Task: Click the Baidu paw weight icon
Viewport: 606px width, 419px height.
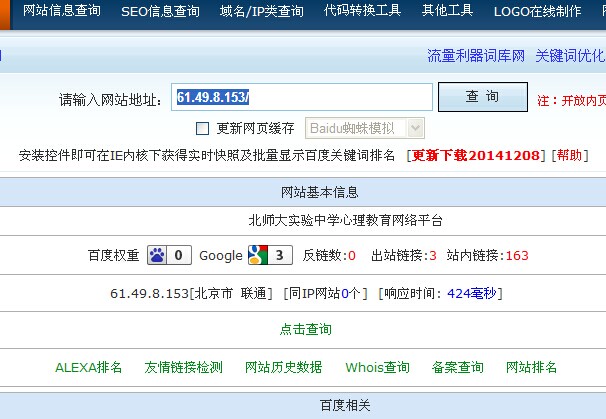Action: pyautogui.click(x=157, y=255)
